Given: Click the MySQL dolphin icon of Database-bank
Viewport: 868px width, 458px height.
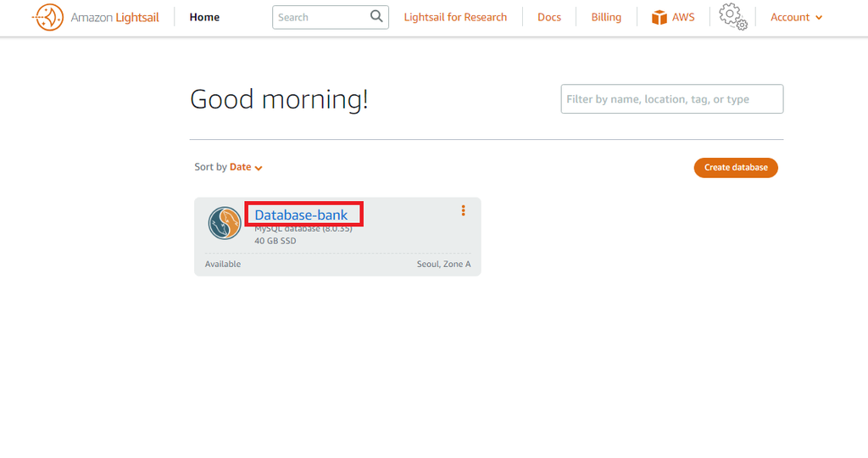Looking at the screenshot, I should pyautogui.click(x=224, y=223).
